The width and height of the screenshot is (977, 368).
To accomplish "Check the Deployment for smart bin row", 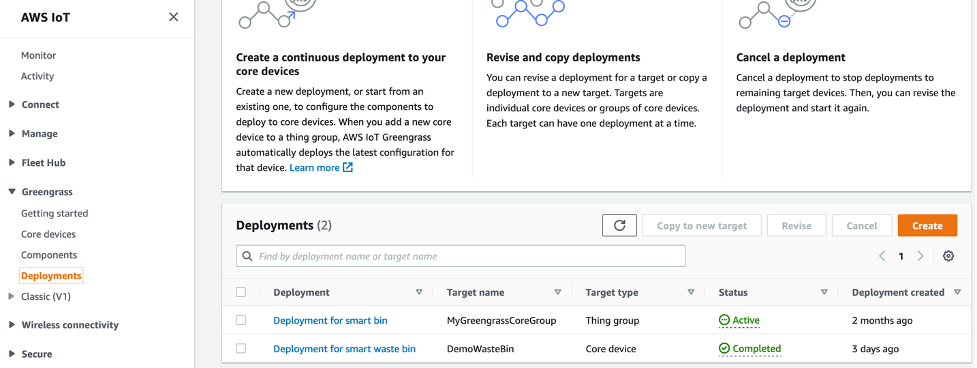I will coord(241,320).
